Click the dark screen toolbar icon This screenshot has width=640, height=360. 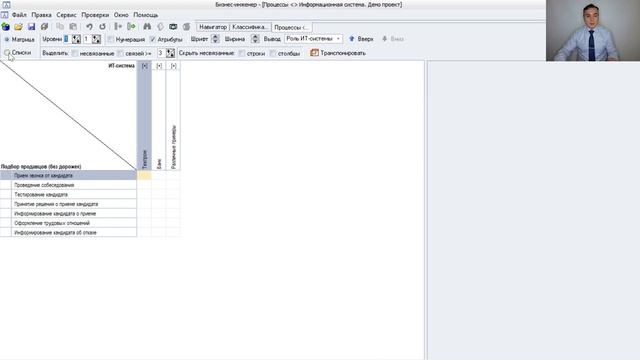pyautogui.click(x=173, y=27)
